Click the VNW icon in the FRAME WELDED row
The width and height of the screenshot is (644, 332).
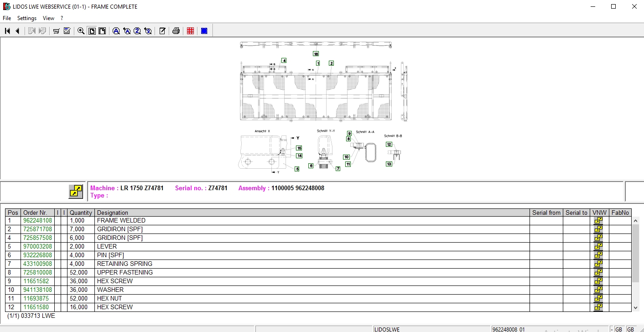598,221
